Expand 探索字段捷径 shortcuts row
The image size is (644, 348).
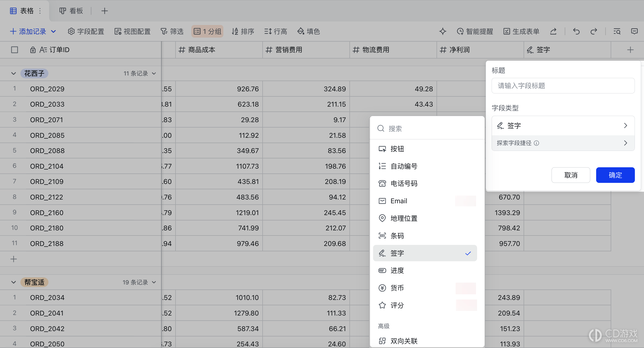tap(563, 143)
